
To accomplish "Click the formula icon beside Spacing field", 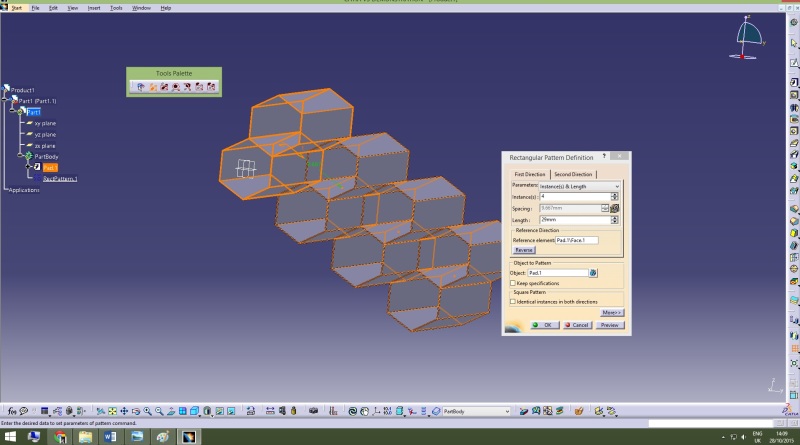I will click(614, 208).
